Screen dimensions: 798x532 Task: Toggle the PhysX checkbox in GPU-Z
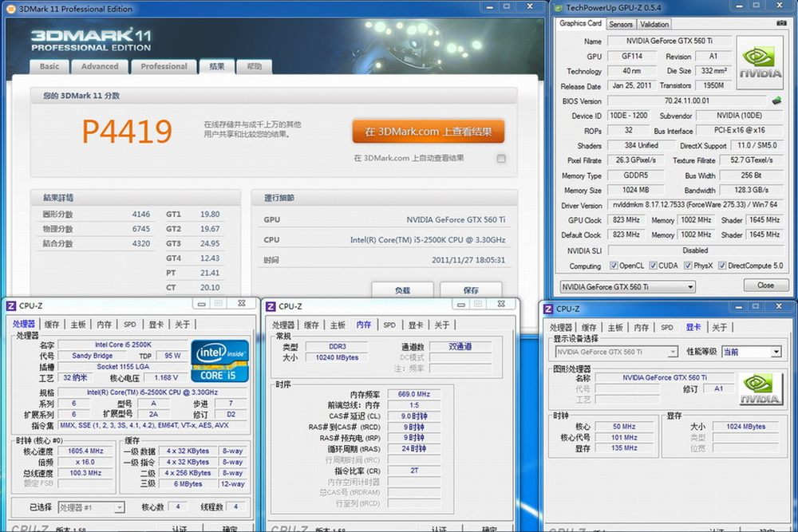pyautogui.click(x=688, y=266)
